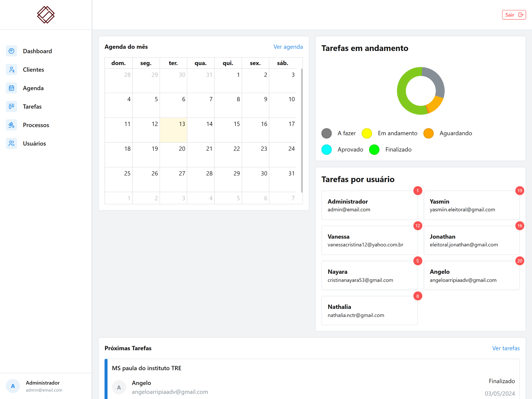Open the Administrador user task card
Viewport: 532px width, 399px height.
click(369, 205)
